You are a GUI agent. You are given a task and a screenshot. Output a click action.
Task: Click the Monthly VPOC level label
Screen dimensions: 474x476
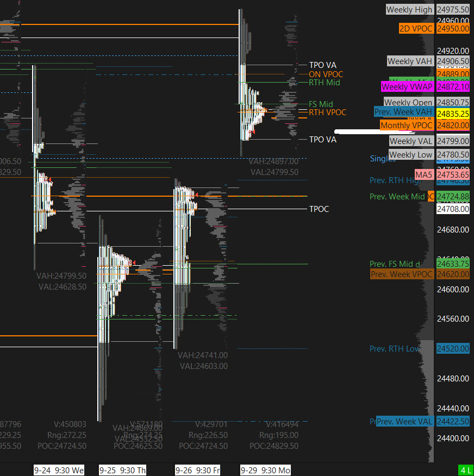(x=407, y=126)
